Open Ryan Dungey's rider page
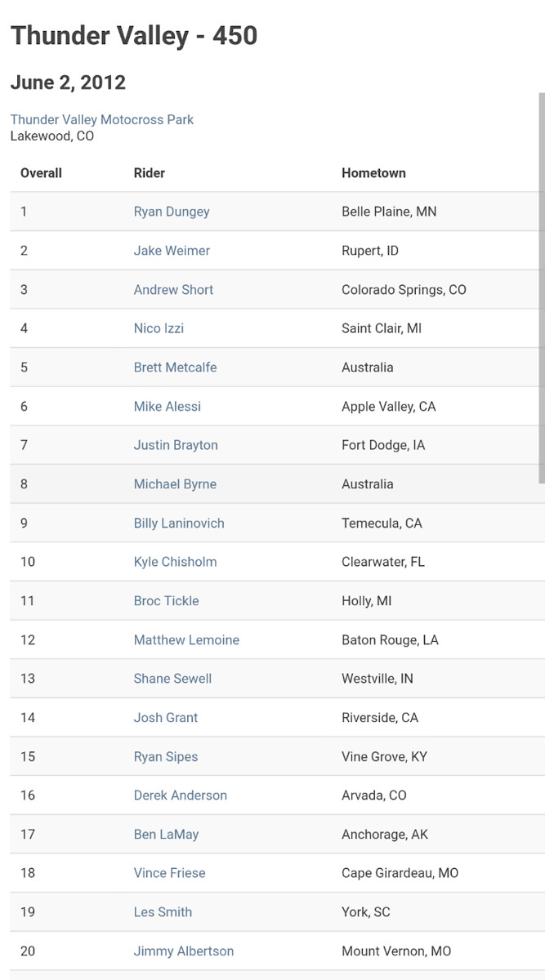Viewport: 545px width, 980px height. 172,212
